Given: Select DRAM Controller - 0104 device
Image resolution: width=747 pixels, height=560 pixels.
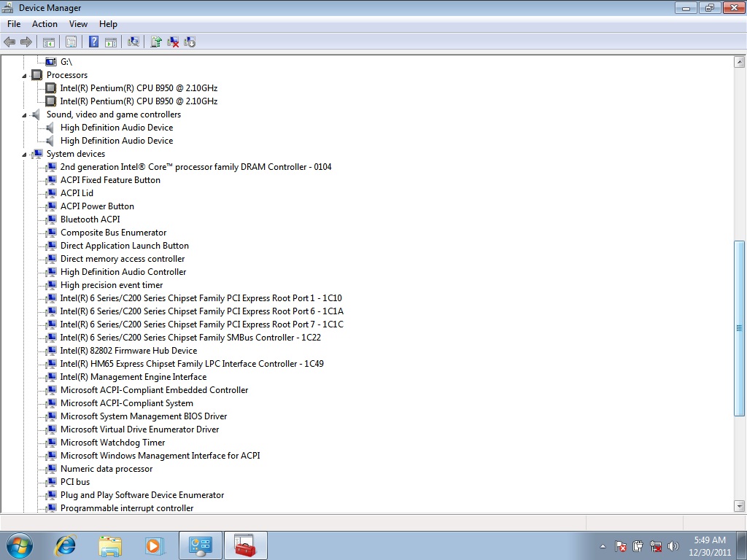Looking at the screenshot, I should pyautogui.click(x=196, y=167).
